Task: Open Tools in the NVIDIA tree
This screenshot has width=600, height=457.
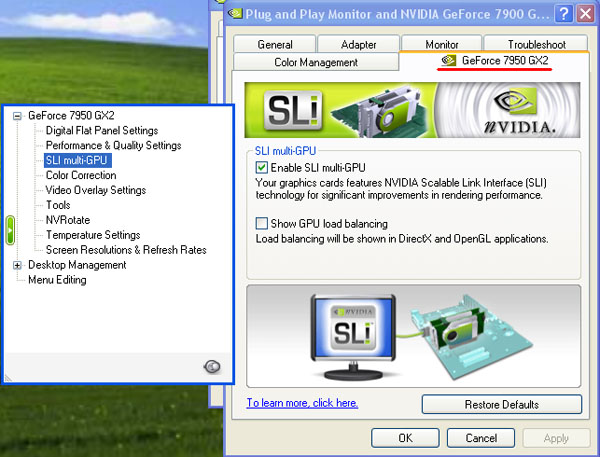Action: [58, 205]
